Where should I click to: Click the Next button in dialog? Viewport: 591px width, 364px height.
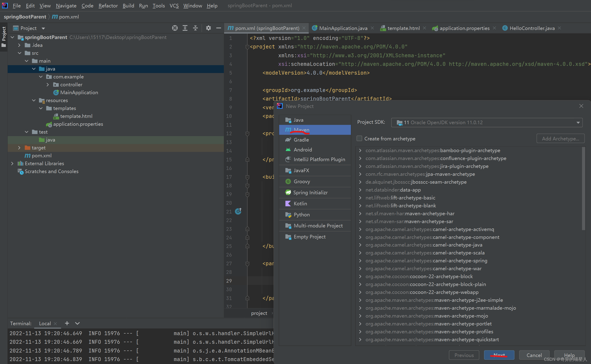pyautogui.click(x=499, y=355)
